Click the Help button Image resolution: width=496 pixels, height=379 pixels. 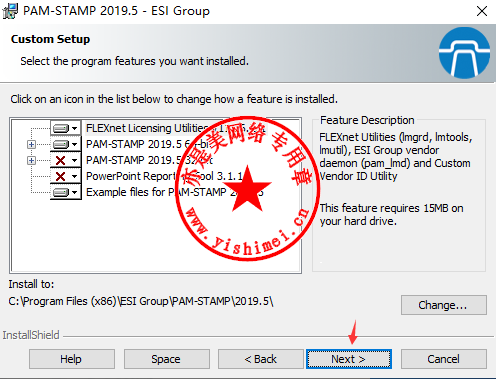72,359
